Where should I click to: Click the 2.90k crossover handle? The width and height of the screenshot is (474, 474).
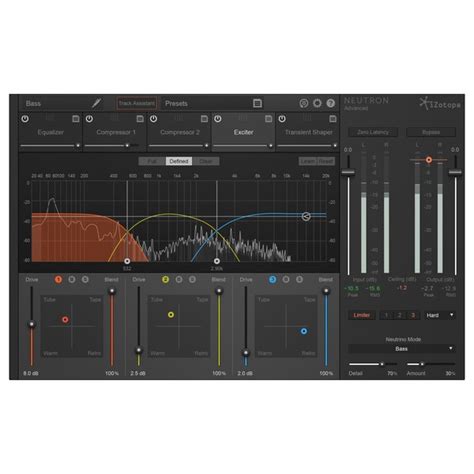click(217, 261)
